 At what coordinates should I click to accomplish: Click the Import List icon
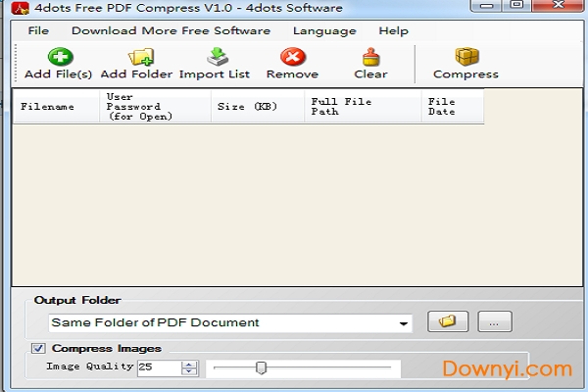pyautogui.click(x=218, y=57)
